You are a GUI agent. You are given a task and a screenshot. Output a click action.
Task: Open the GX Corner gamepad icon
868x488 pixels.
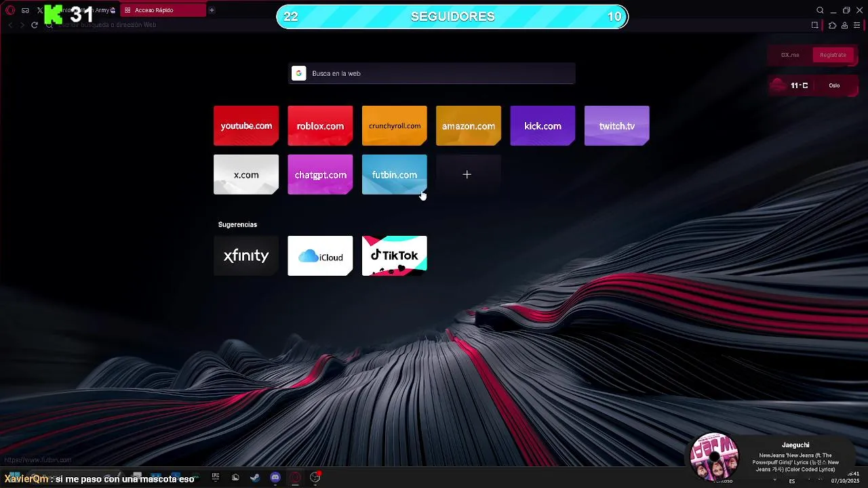pos(25,10)
